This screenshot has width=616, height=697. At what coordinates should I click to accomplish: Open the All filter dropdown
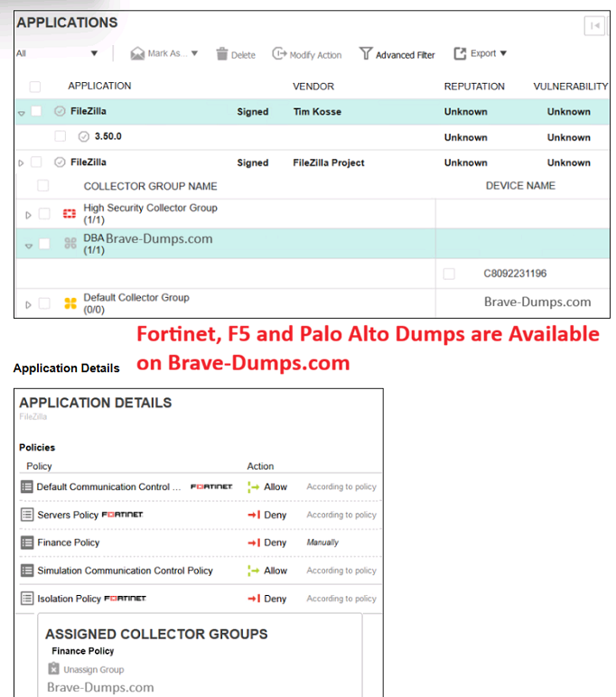click(57, 53)
